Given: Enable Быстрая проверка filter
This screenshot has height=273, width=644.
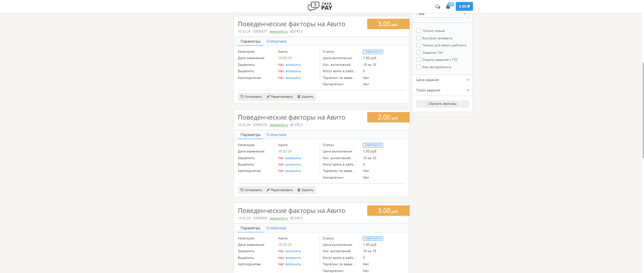Looking at the screenshot, I should [419, 38].
